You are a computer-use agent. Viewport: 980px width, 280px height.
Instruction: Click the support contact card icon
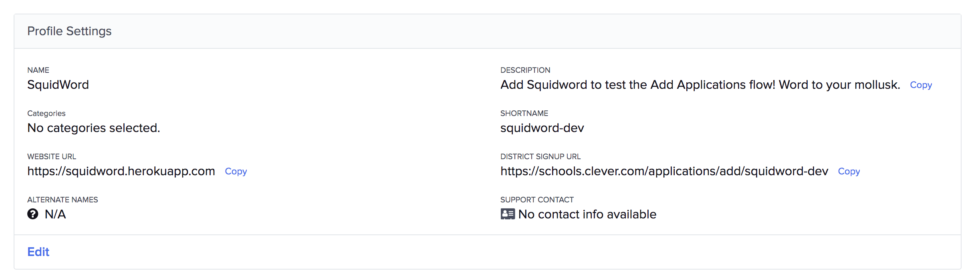click(508, 214)
